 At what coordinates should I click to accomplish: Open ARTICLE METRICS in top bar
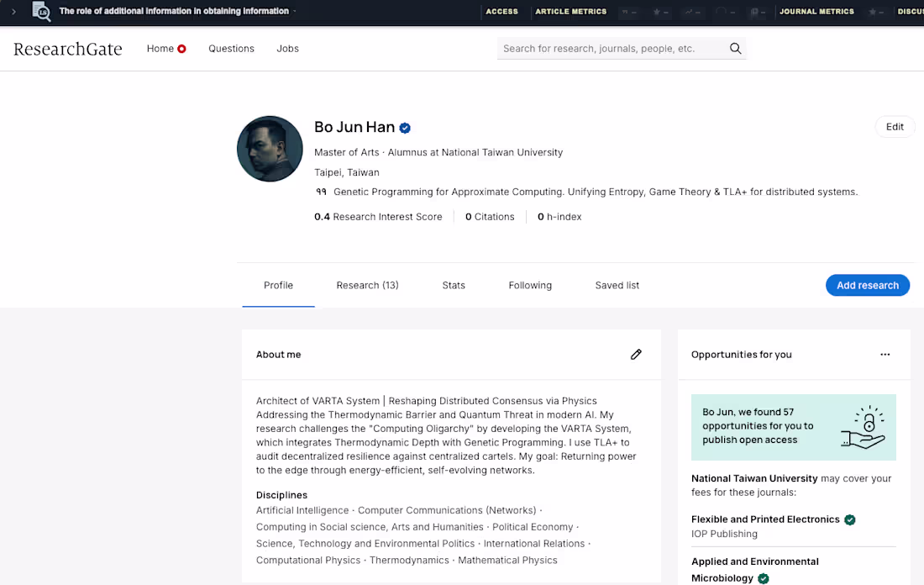[570, 11]
